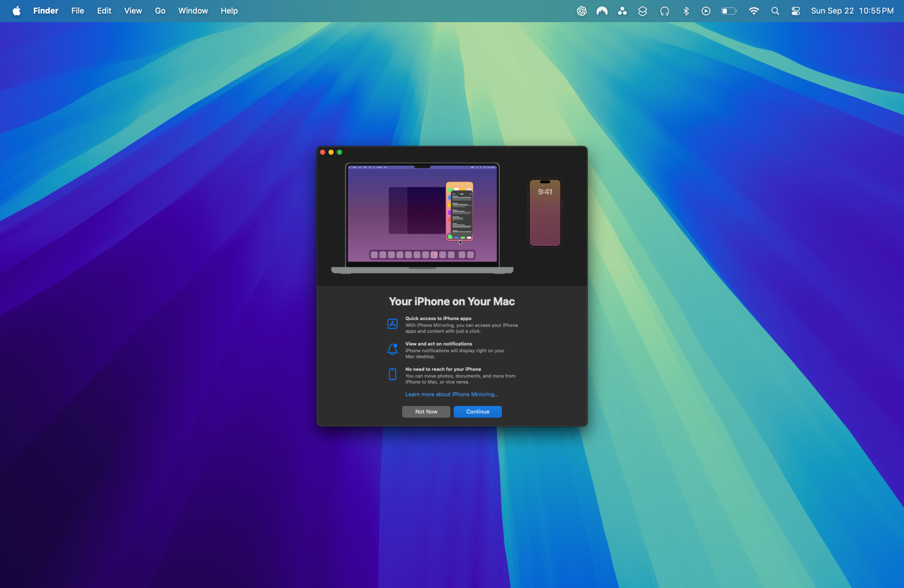Open Control Center from menu bar

tap(796, 11)
